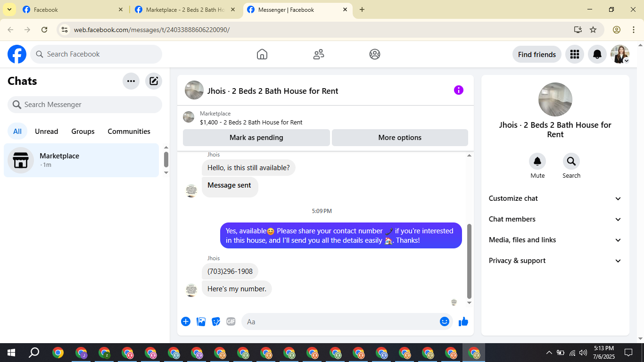Open the Groups icon in the top navigation
This screenshot has width=644, height=362.
pyautogui.click(x=375, y=54)
